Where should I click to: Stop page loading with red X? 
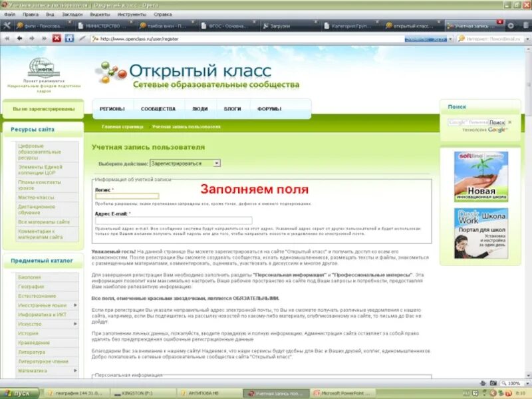point(57,39)
